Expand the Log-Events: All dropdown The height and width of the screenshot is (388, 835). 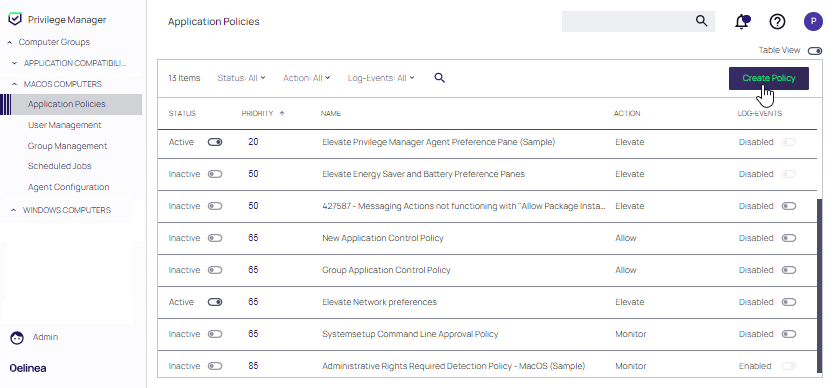click(381, 78)
